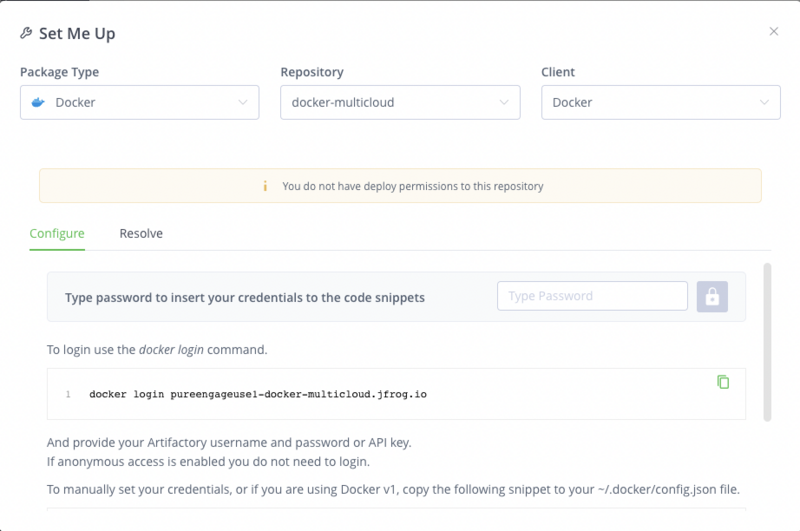Viewport: 800px width, 531px height.
Task: Click the Package Type label
Action: tap(60, 72)
